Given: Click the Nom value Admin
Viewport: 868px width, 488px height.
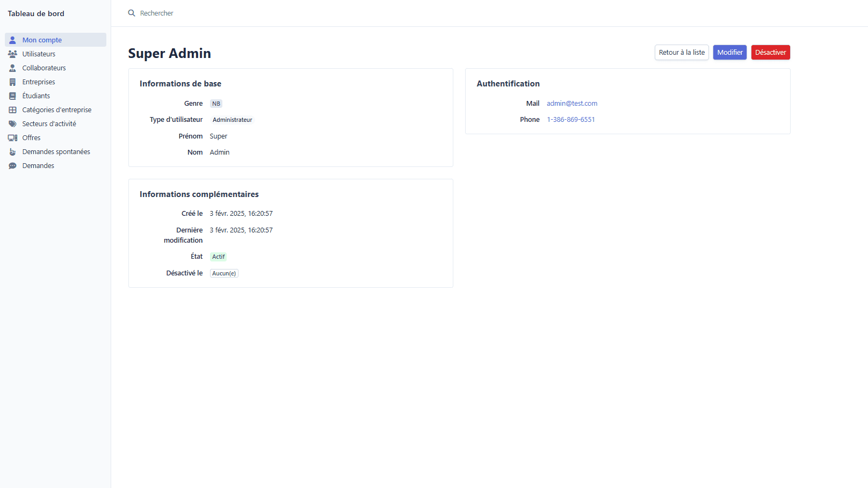Looking at the screenshot, I should pyautogui.click(x=219, y=152).
